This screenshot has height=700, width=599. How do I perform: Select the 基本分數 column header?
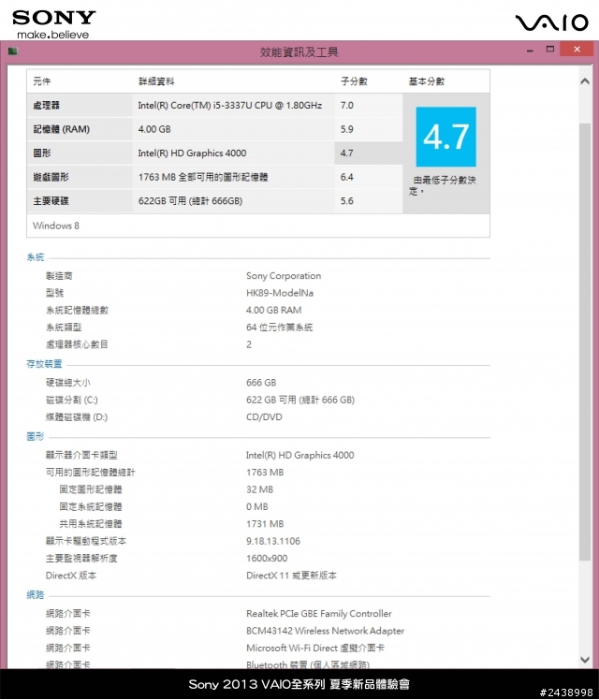426,81
